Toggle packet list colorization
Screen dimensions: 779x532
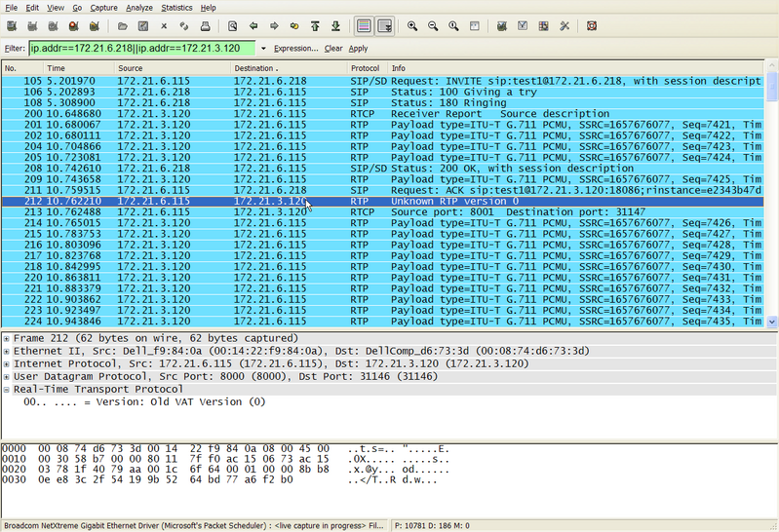click(x=364, y=26)
